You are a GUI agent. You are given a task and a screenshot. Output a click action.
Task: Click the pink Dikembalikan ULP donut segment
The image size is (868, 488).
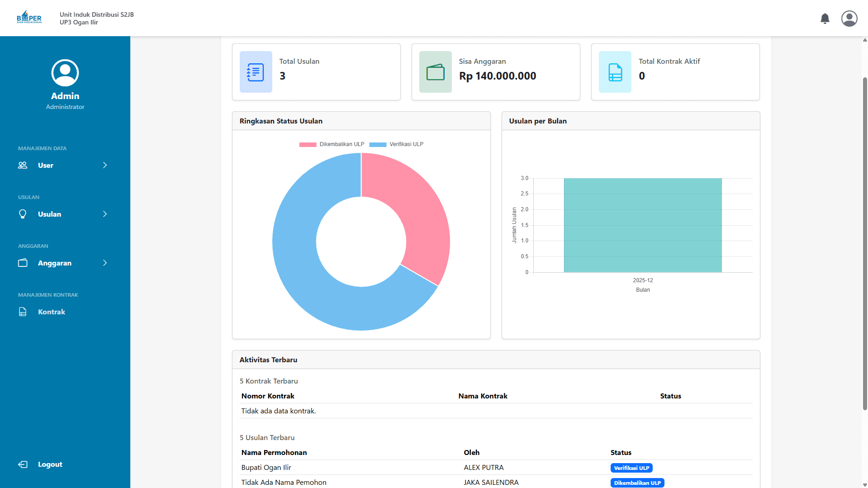coord(421,213)
